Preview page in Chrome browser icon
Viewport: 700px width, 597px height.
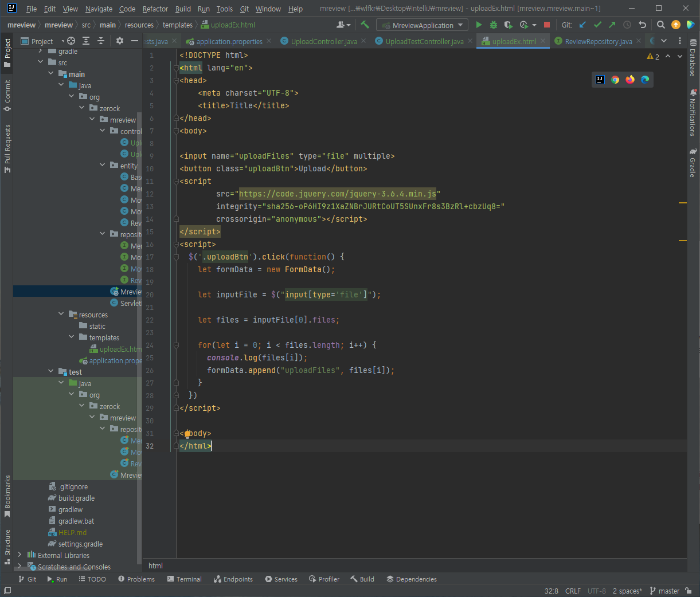(615, 80)
